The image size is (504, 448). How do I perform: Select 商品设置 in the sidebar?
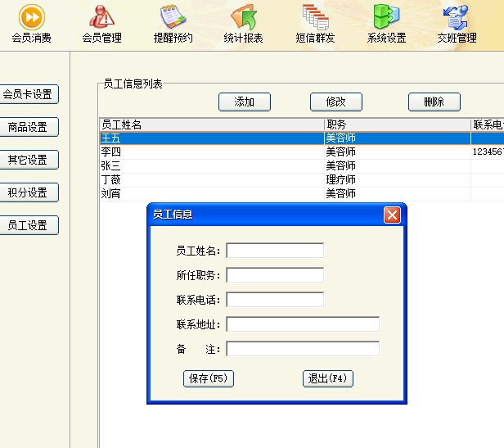pos(29,127)
